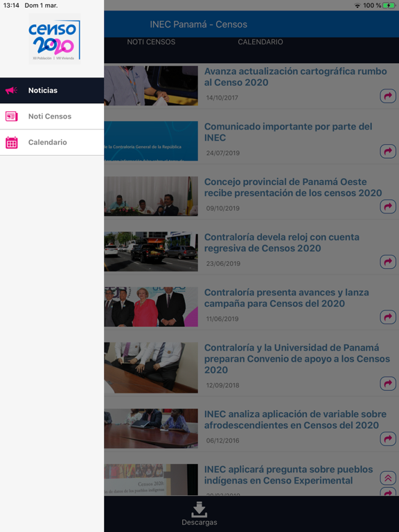Tap thumbnail of afrodescendientes article

(x=151, y=429)
